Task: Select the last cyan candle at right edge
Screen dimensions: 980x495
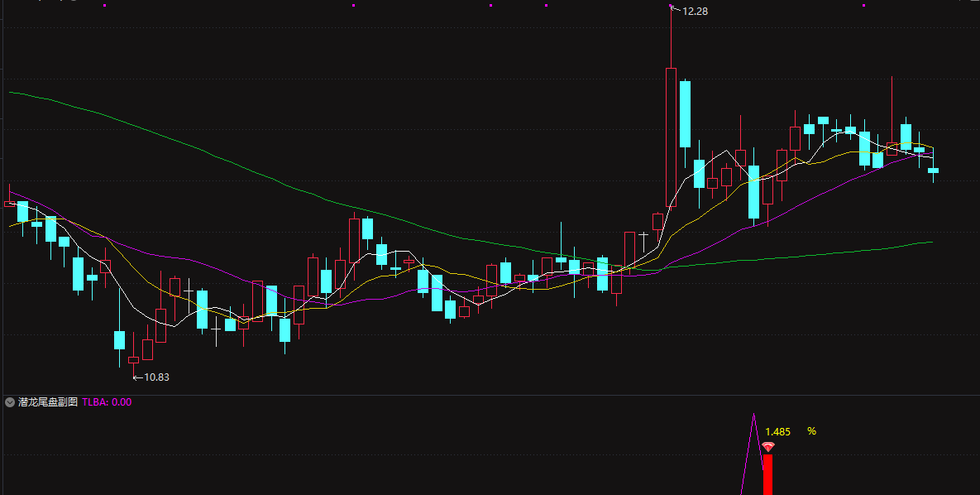Action: tap(933, 170)
